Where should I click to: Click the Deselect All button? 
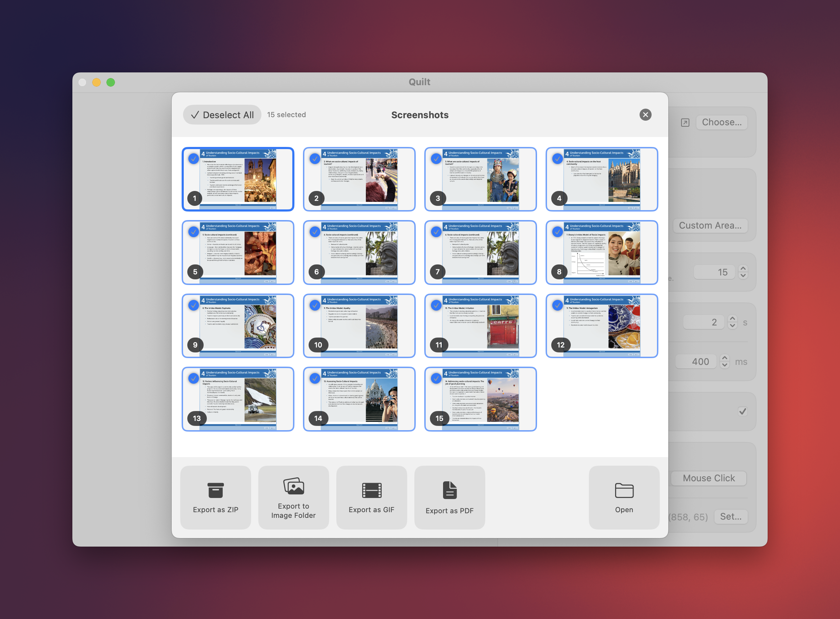[222, 115]
